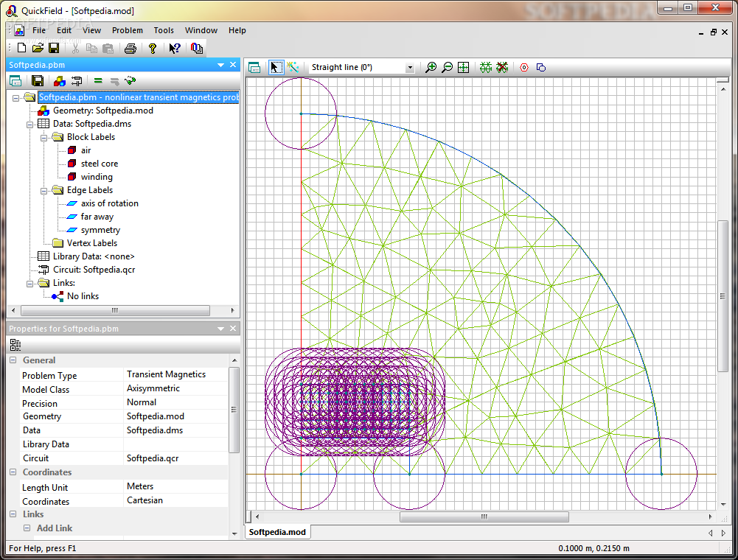Click the magnet windows icon in the main toolbar
Viewport: 738px width, 560px height.
(x=197, y=48)
